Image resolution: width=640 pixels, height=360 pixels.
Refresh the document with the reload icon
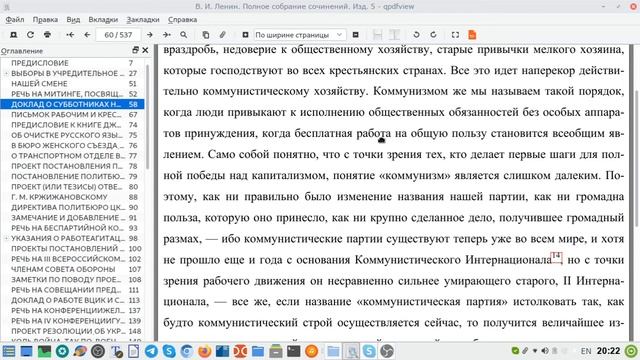pyautogui.click(x=30, y=35)
